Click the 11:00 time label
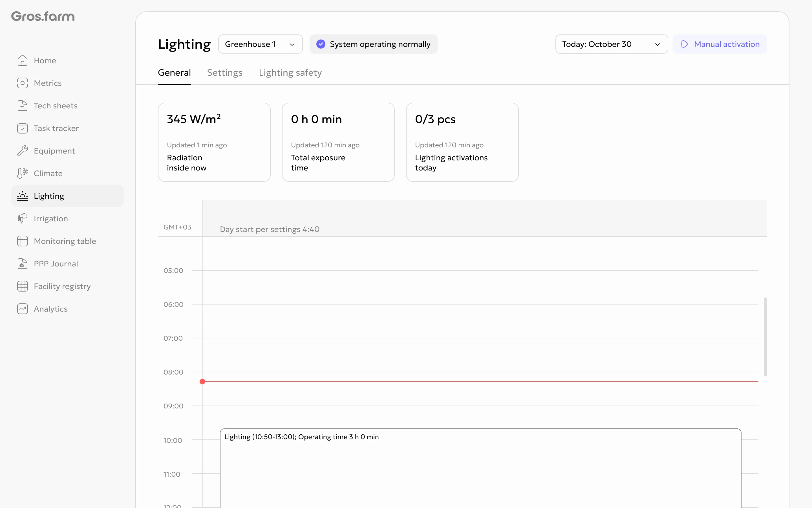 pyautogui.click(x=172, y=474)
